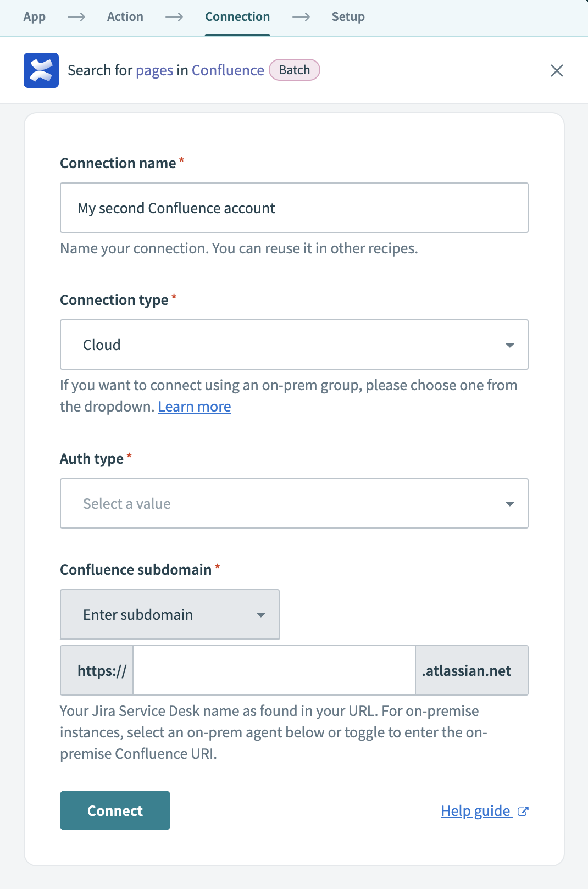Screen dimensions: 588x889
Task: Click the 'Confluence' link in the header
Action: pyautogui.click(x=228, y=70)
